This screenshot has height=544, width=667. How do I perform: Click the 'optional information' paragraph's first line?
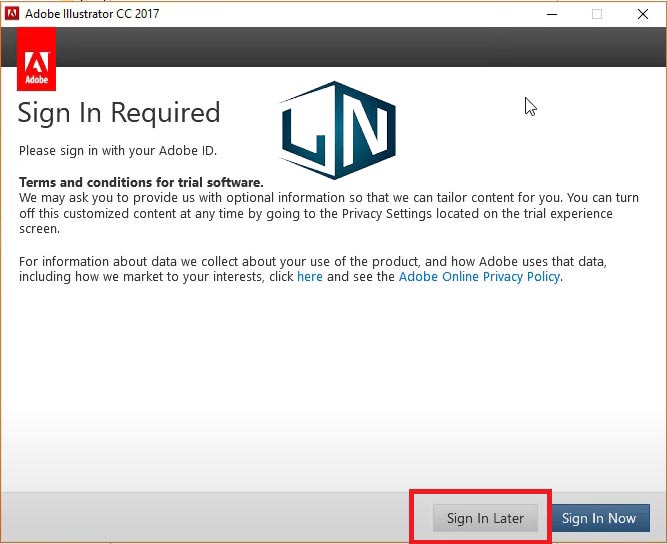[300, 199]
